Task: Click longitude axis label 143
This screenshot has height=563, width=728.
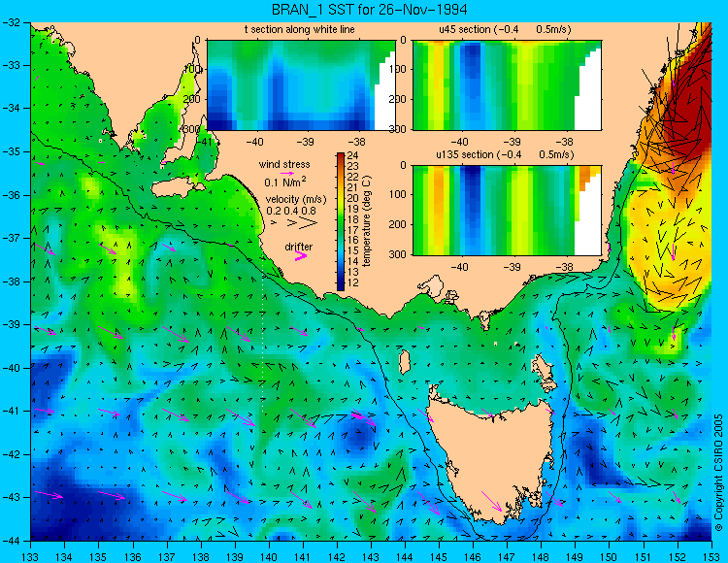Action: point(371,557)
